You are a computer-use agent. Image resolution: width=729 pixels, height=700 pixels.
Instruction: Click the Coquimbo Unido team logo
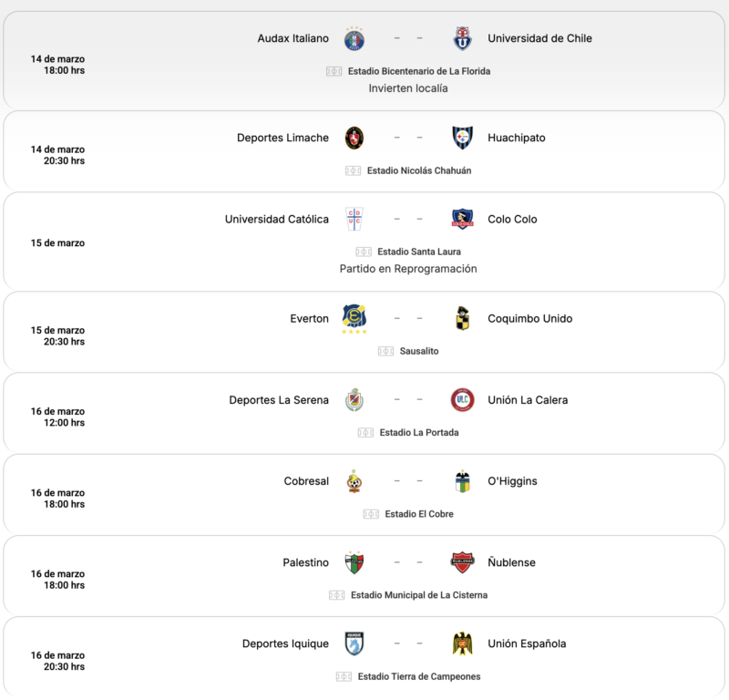(463, 318)
